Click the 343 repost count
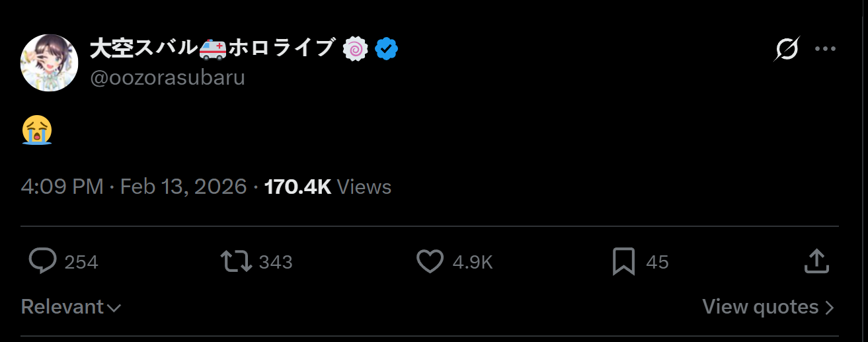Image resolution: width=868 pixels, height=342 pixels. click(276, 262)
